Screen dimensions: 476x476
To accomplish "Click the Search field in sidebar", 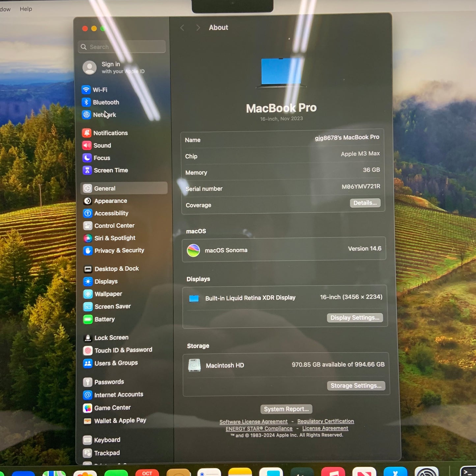I will point(122,47).
